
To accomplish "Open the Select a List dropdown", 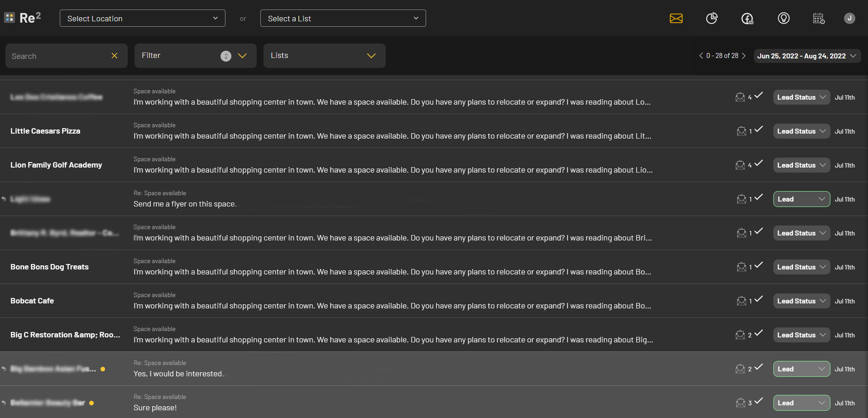I will point(343,18).
